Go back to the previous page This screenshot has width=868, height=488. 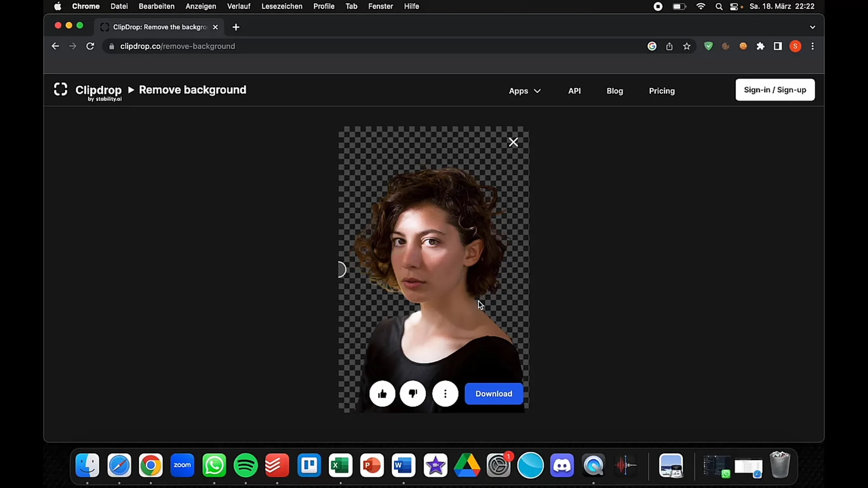[x=55, y=46]
